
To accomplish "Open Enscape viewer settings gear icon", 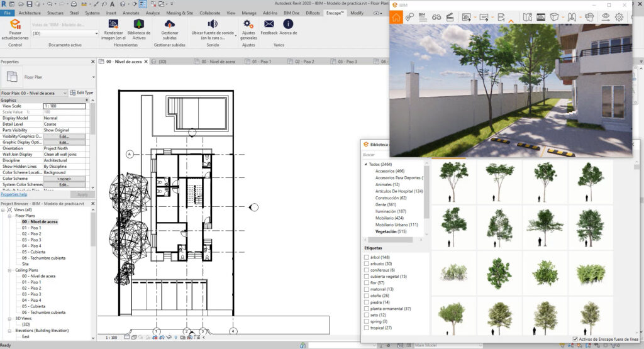I will click(x=619, y=18).
